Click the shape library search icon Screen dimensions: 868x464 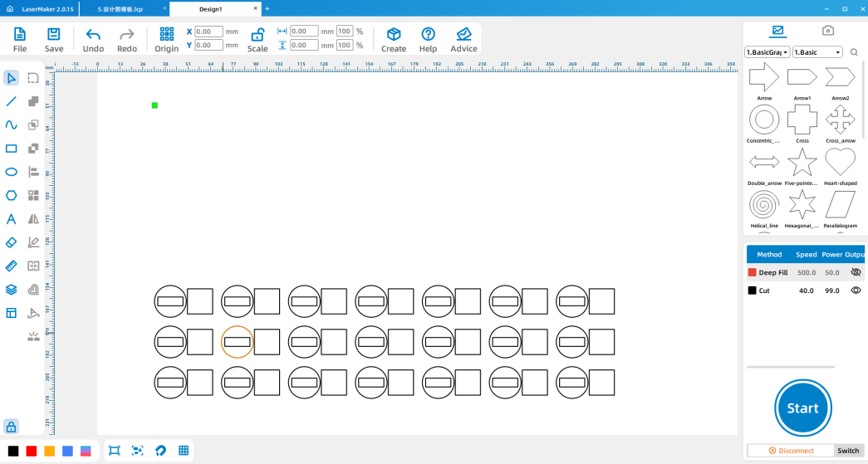(854, 52)
